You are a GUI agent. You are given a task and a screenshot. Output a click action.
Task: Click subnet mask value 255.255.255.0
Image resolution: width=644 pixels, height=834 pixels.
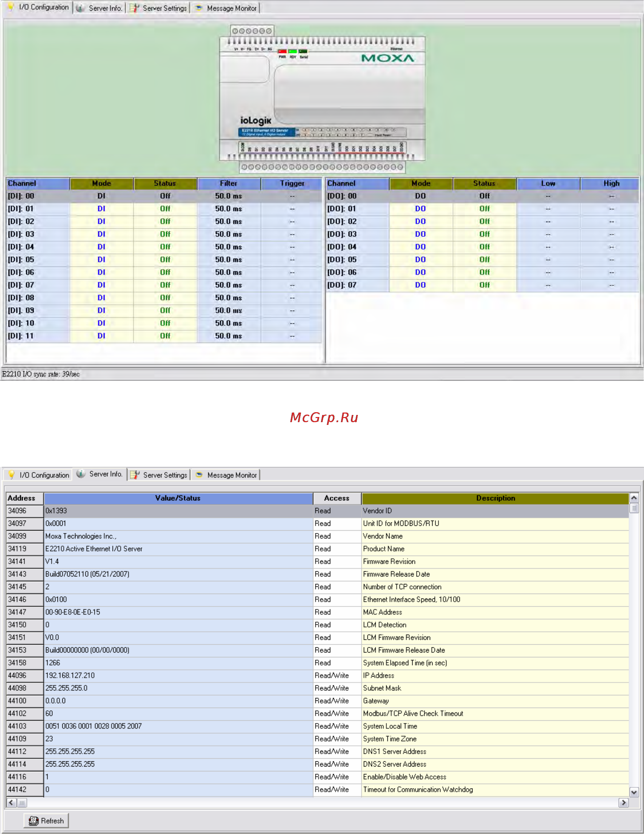pos(66,688)
